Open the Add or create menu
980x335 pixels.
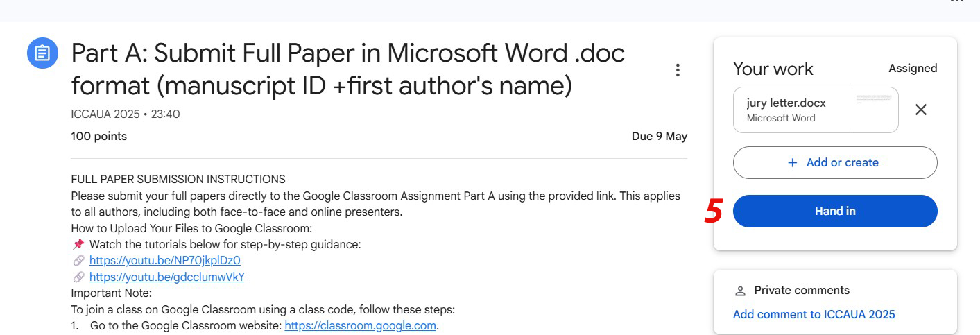(834, 162)
